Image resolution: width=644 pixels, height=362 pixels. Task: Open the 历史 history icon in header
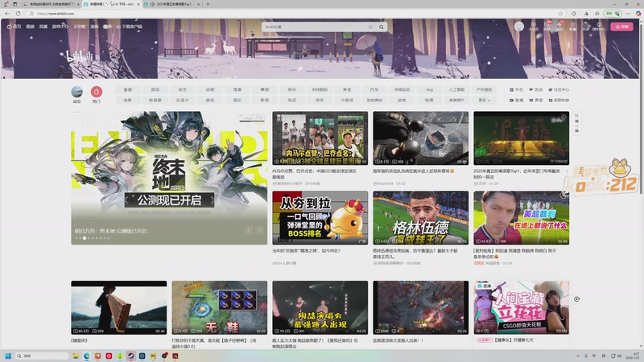(586, 26)
